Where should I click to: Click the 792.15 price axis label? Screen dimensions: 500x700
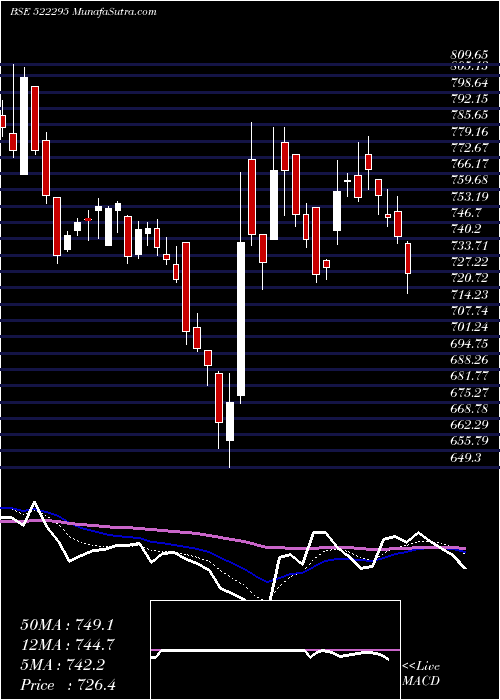(469, 98)
